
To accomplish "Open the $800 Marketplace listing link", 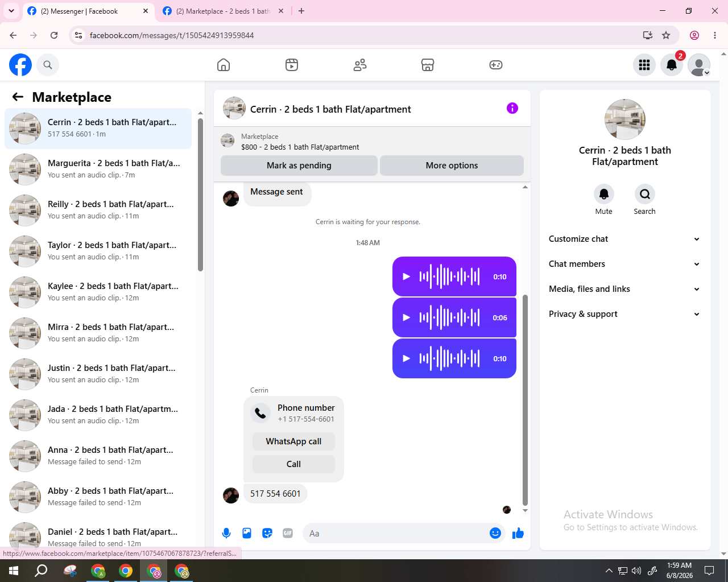I will [x=300, y=147].
